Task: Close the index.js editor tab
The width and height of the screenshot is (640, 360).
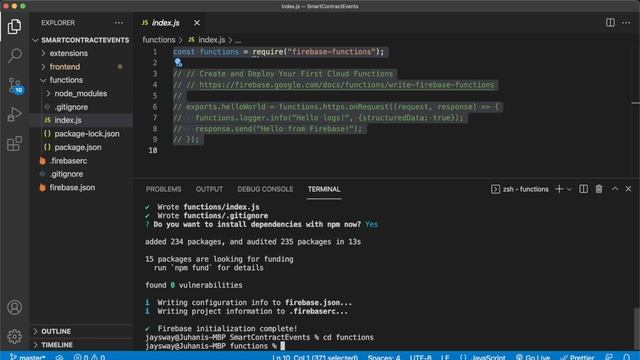Action: pyautogui.click(x=197, y=23)
